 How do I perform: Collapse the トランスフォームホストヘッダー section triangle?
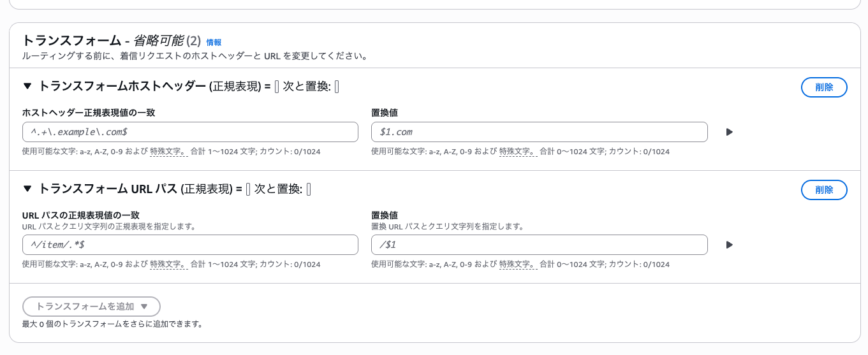(x=27, y=87)
